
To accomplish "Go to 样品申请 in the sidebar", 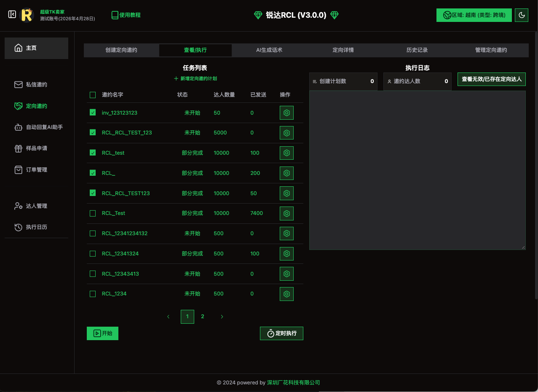I will 36,148.
